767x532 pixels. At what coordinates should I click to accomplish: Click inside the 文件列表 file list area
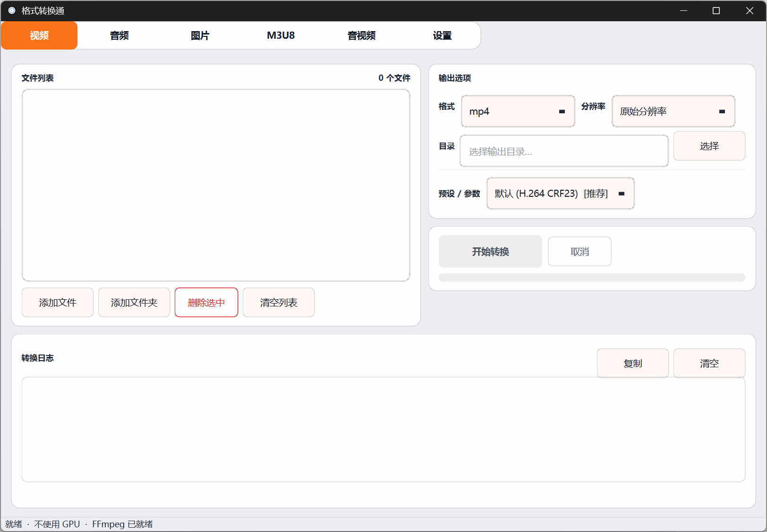coord(216,185)
